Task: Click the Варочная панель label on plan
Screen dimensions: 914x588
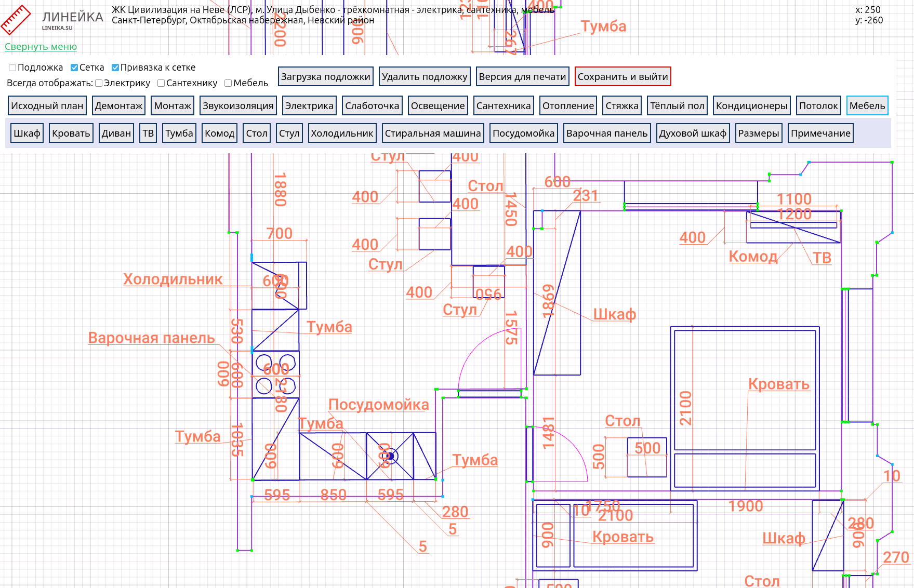Action: pos(151,338)
